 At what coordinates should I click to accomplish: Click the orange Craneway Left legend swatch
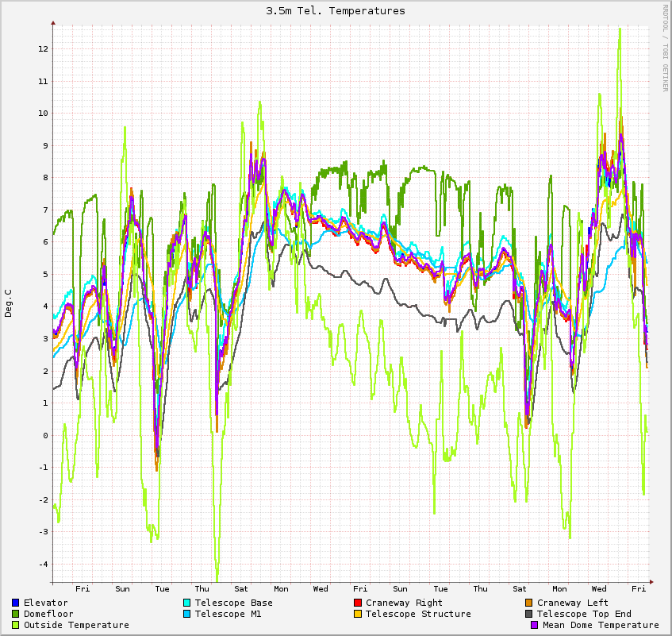pos(529,603)
